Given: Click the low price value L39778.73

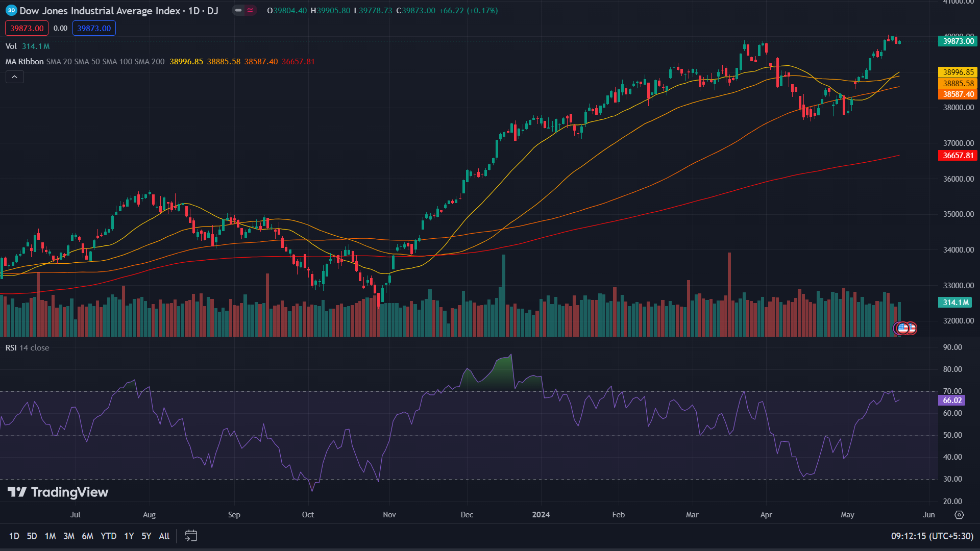Looking at the screenshot, I should (x=373, y=11).
